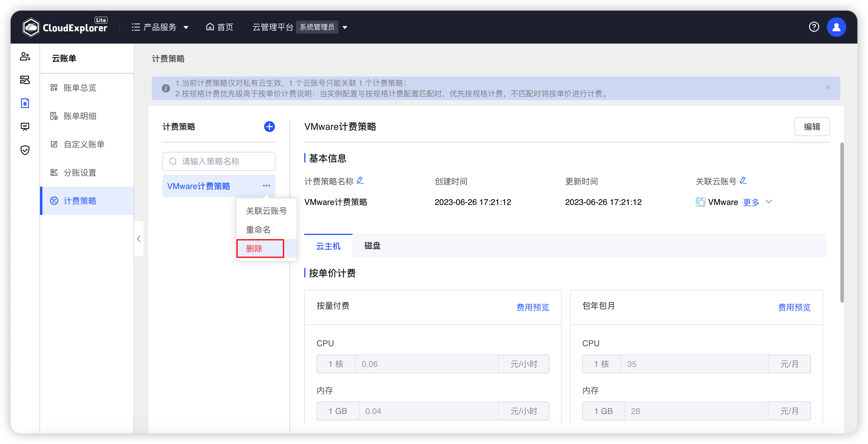Go to 首页 home link
This screenshot has height=444, width=868.
220,27
